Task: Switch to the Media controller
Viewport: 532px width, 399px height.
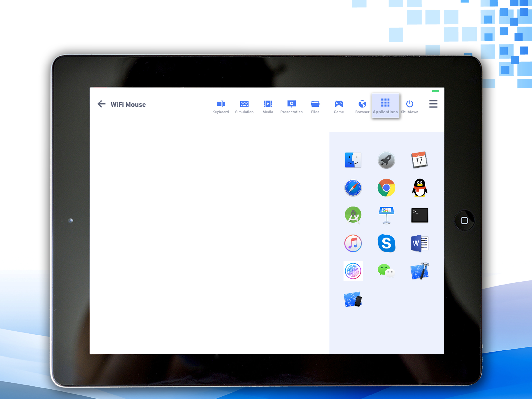Action: point(268,107)
